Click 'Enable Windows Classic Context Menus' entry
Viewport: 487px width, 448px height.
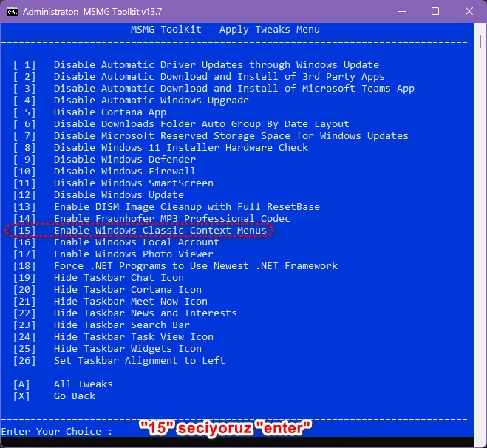coord(160,230)
